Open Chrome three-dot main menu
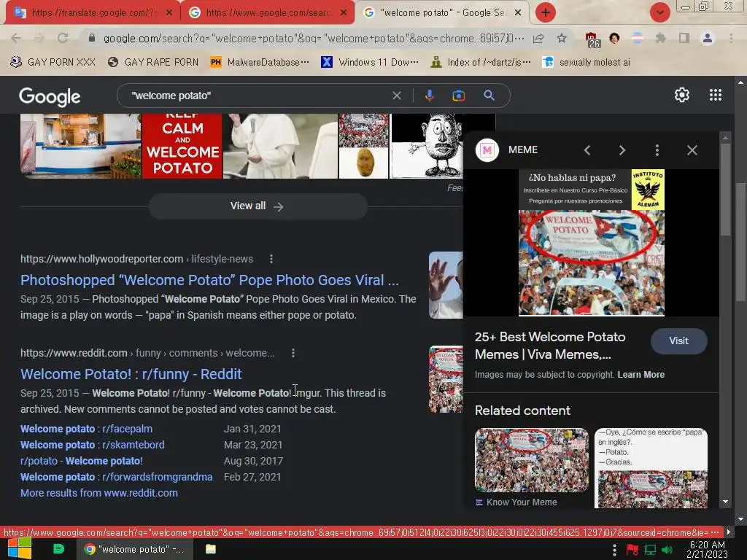 click(731, 38)
